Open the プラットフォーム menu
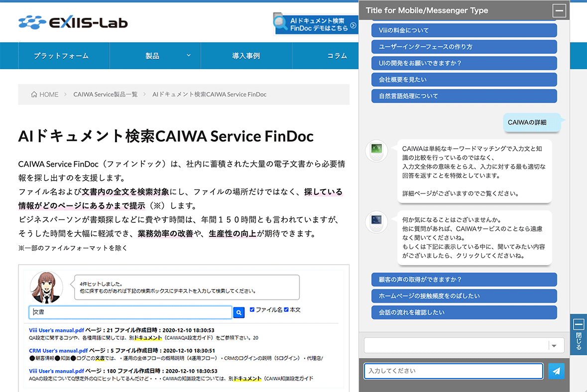Screen dimensions: 587x392 (x=61, y=56)
